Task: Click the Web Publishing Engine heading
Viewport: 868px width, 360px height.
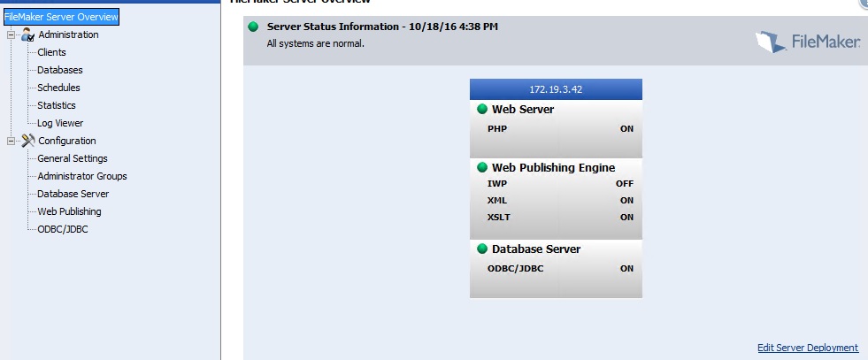Action: click(553, 167)
